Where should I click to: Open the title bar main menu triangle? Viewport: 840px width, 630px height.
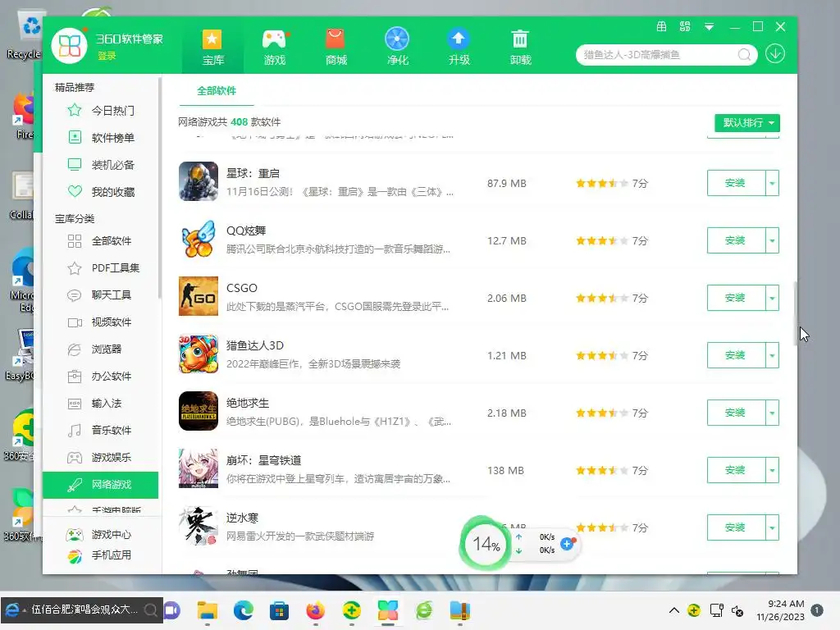tap(709, 27)
